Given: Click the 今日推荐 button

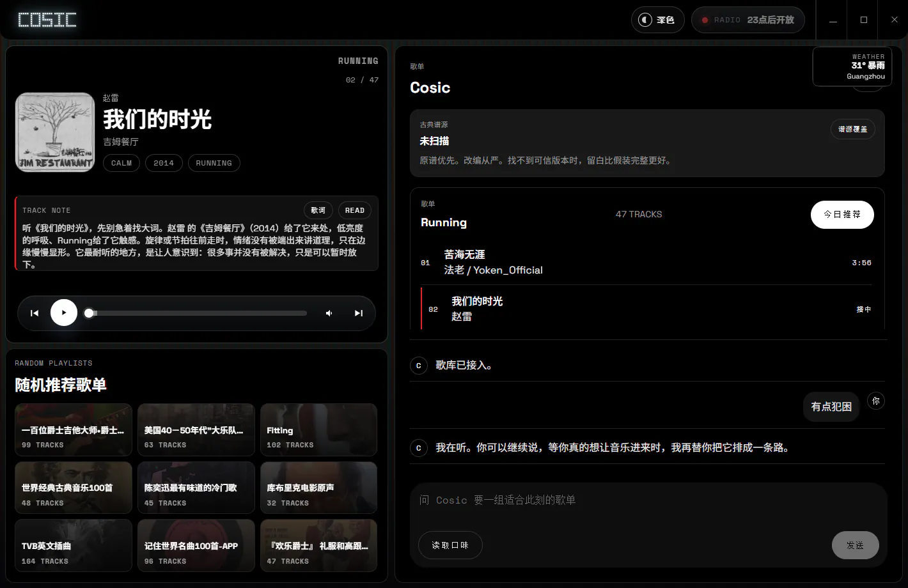Looking at the screenshot, I should [x=842, y=215].
